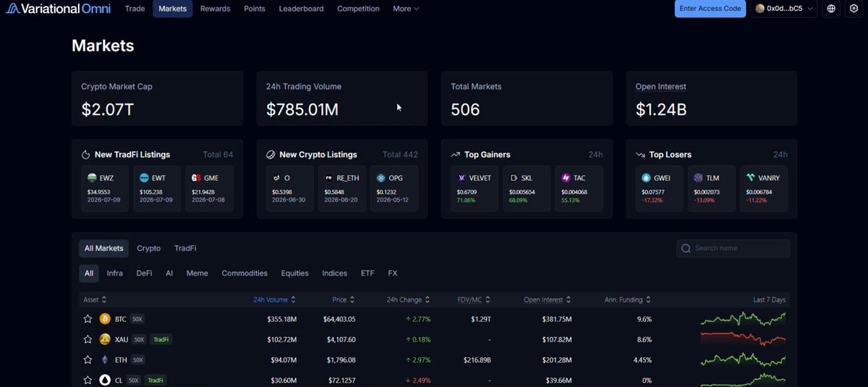The height and width of the screenshot is (387, 868).
Task: Click the VANRY loser icon
Action: coord(751,178)
